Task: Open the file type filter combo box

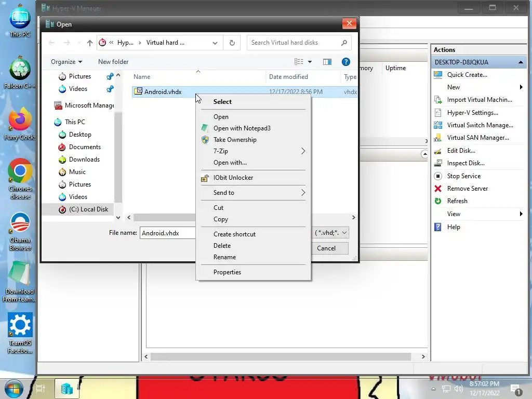Action: click(330, 233)
